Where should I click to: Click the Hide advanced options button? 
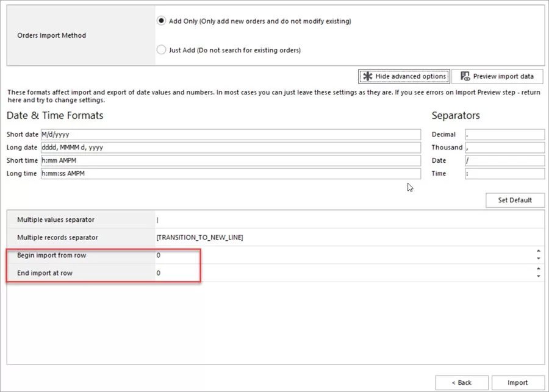pos(403,76)
